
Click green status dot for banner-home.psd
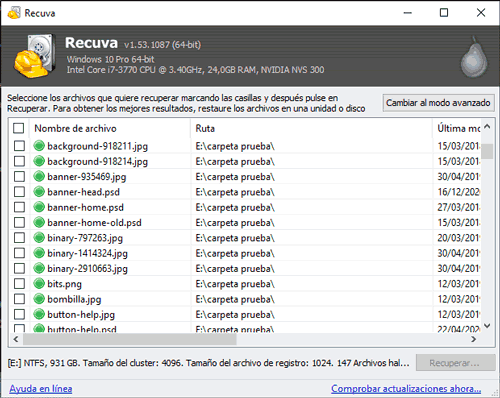[x=39, y=207]
